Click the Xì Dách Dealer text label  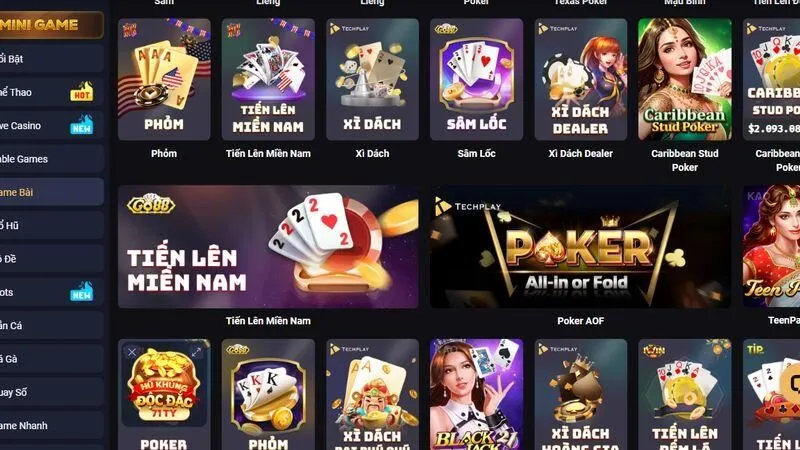click(581, 153)
